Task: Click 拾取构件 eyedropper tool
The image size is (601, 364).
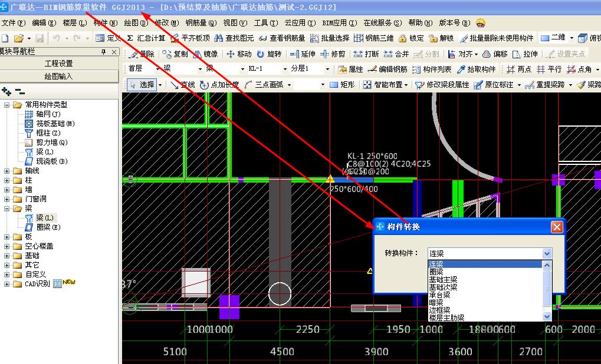Action: pyautogui.click(x=476, y=70)
